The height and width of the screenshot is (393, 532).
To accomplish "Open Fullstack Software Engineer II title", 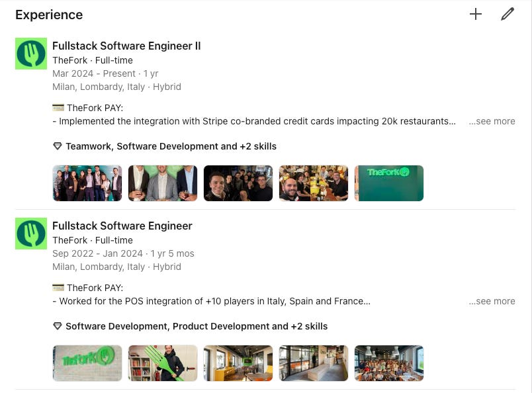I will [126, 46].
